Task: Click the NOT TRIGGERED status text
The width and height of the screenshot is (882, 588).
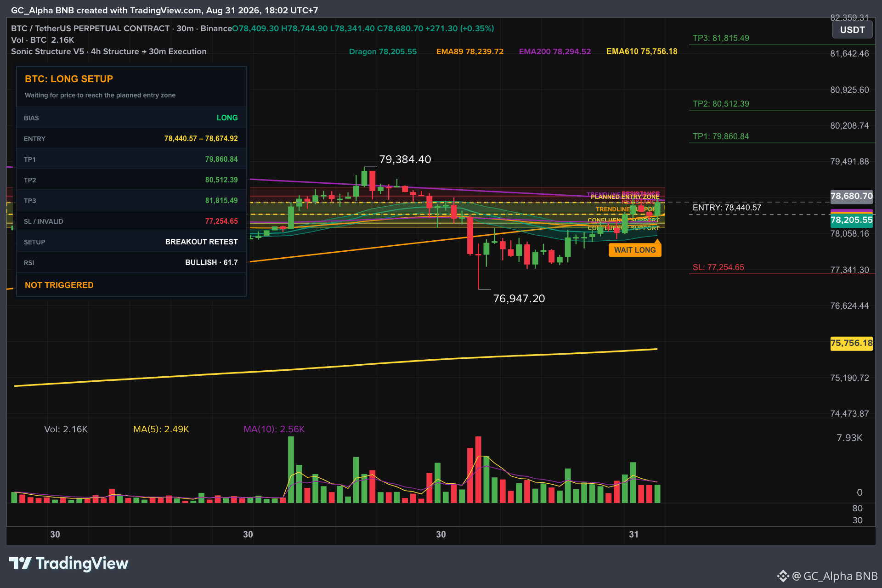Action: click(x=59, y=285)
